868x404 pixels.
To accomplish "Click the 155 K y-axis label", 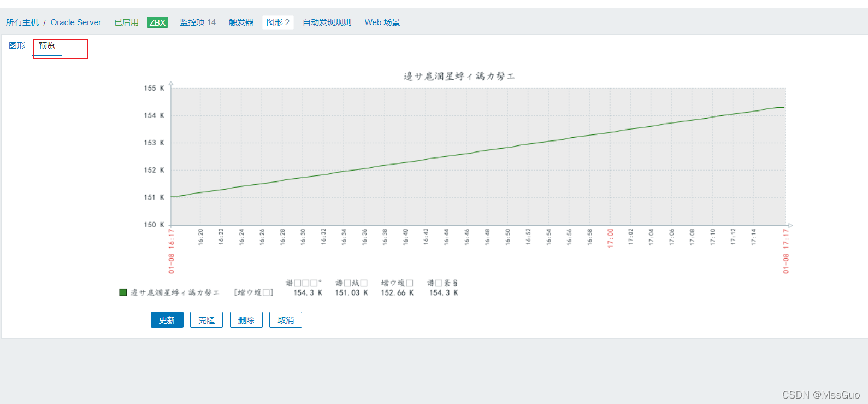I will [x=154, y=88].
